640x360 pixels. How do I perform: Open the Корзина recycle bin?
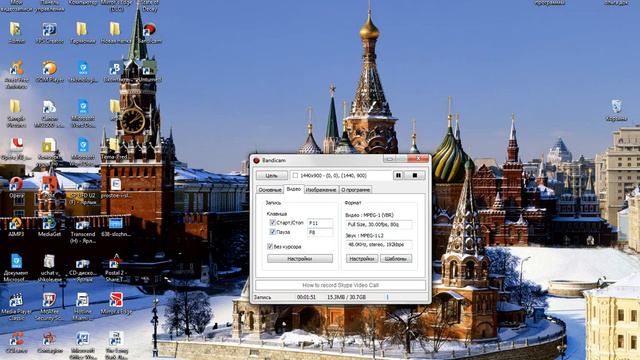click(616, 110)
